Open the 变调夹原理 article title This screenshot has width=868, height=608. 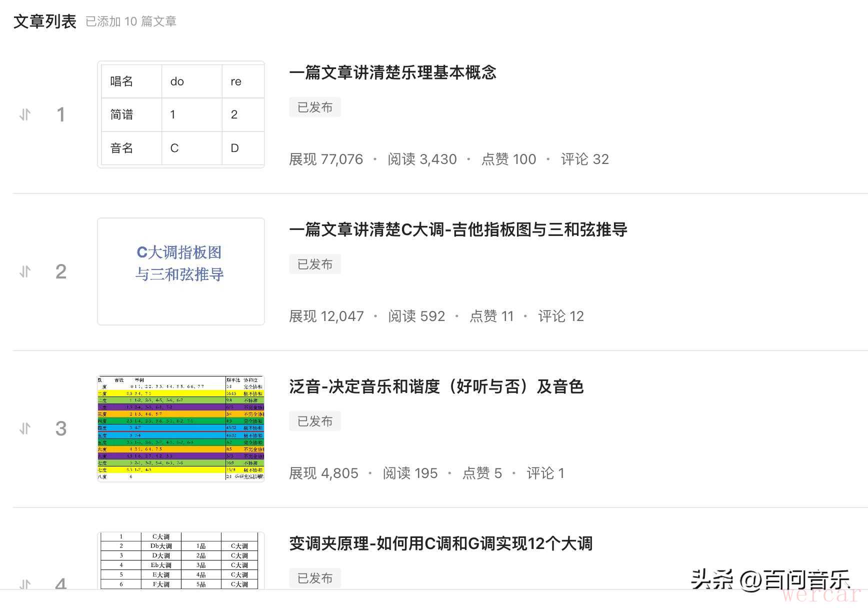(x=440, y=543)
